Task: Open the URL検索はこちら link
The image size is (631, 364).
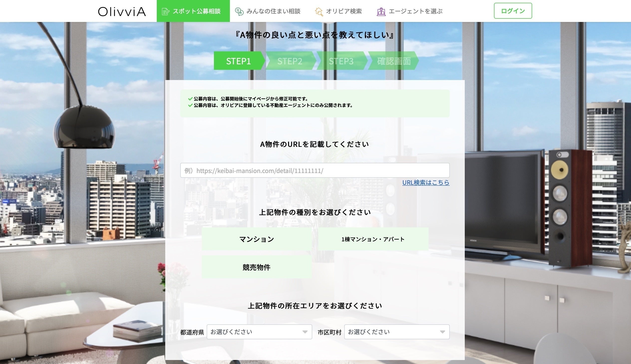Action: [x=426, y=183]
